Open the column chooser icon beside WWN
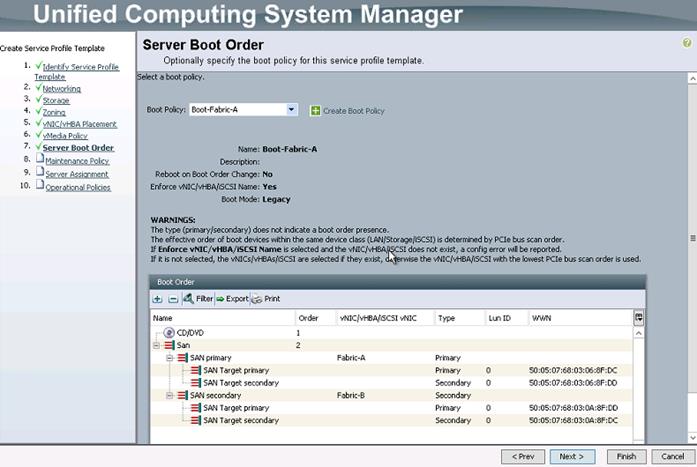 point(638,318)
